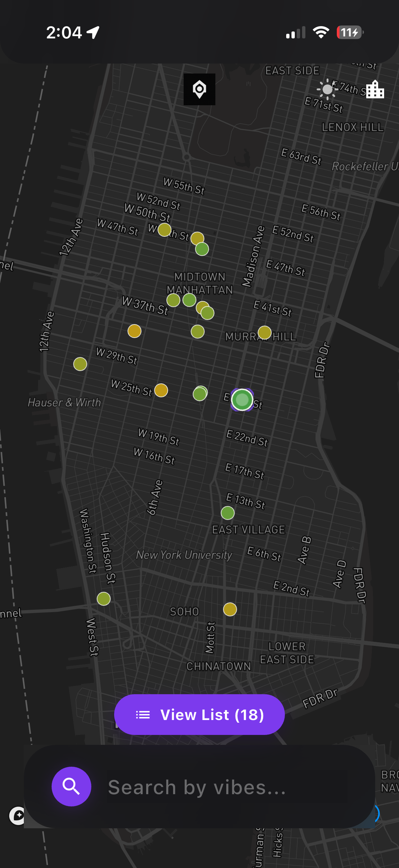Tap the New York University map label
Viewport: 399px width, 868px height.
[184, 555]
